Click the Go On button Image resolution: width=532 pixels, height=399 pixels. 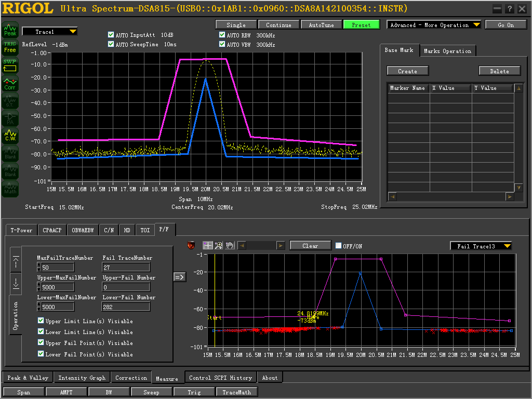(506, 25)
